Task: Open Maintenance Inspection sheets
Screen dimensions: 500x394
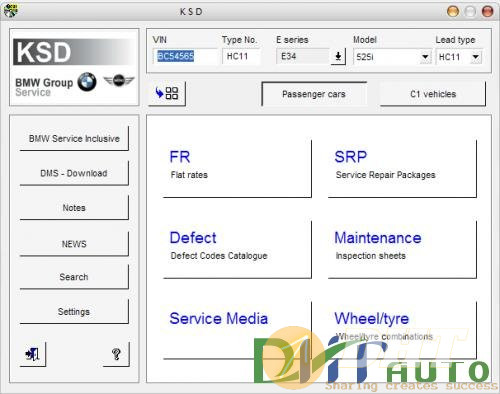Action: 402,249
